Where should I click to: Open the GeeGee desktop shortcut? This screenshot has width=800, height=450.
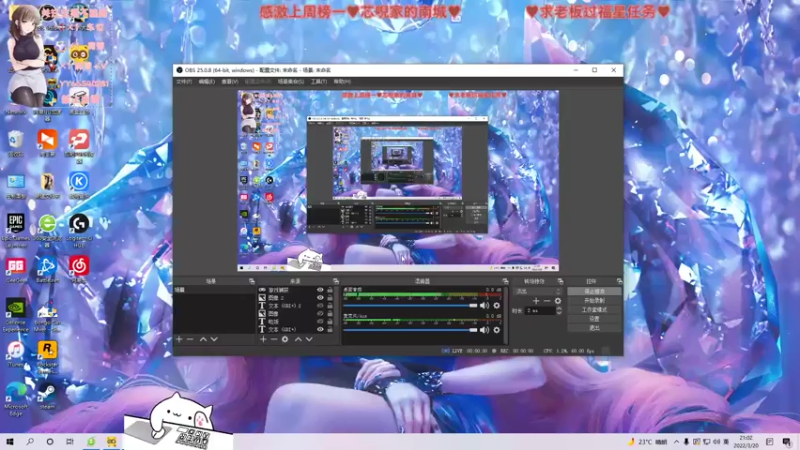click(x=16, y=270)
